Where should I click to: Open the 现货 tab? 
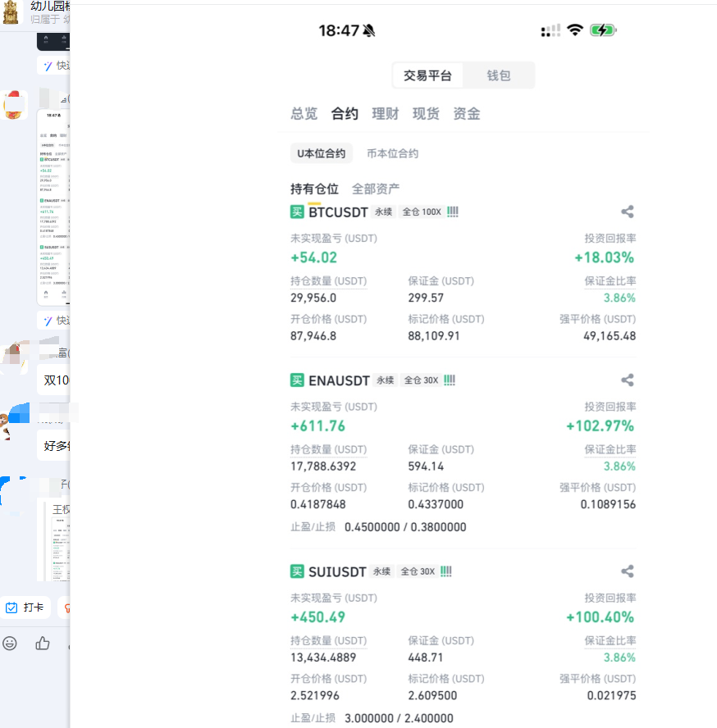426,114
